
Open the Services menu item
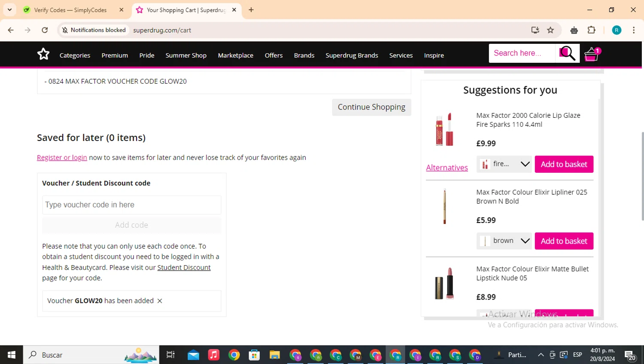[401, 55]
